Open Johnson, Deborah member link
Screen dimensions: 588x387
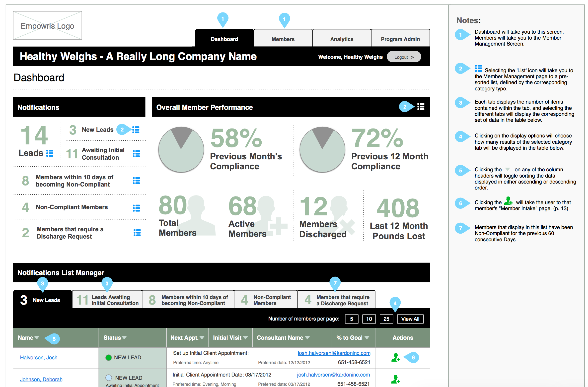[41, 380]
